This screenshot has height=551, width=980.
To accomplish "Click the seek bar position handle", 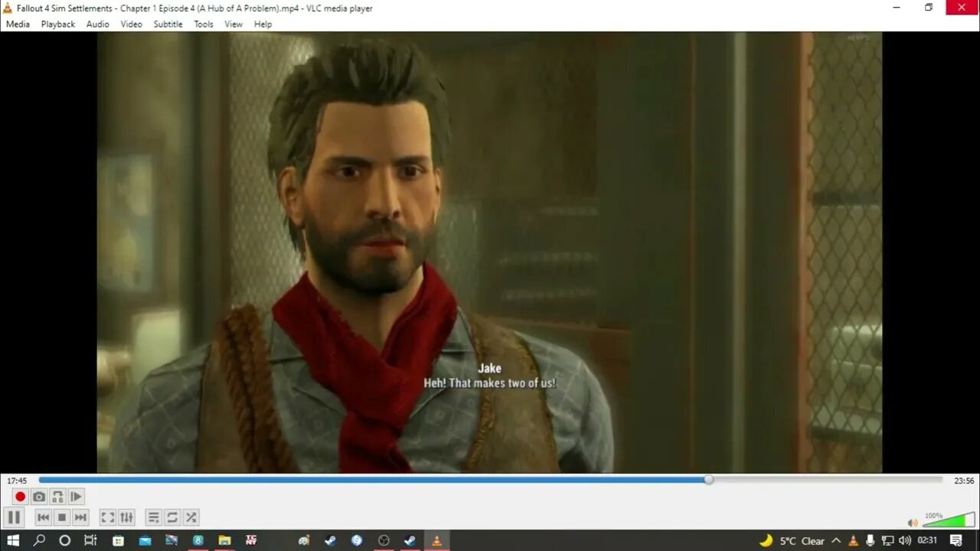I will pos(709,480).
